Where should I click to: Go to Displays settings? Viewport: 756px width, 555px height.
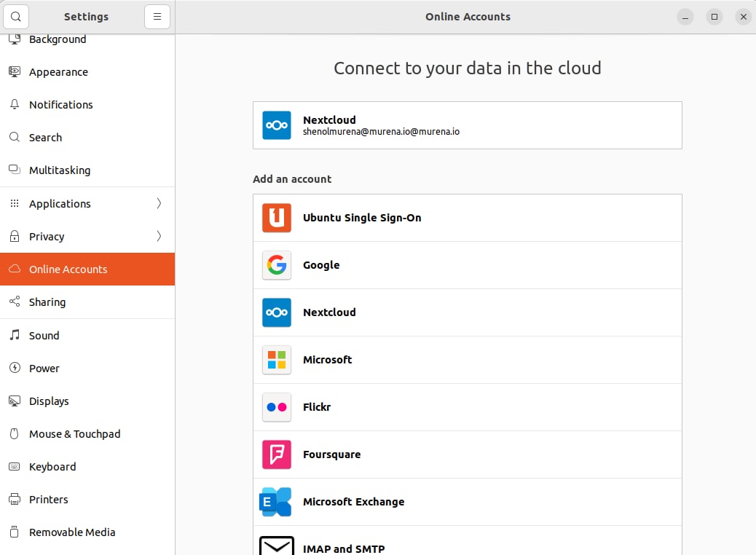49,401
